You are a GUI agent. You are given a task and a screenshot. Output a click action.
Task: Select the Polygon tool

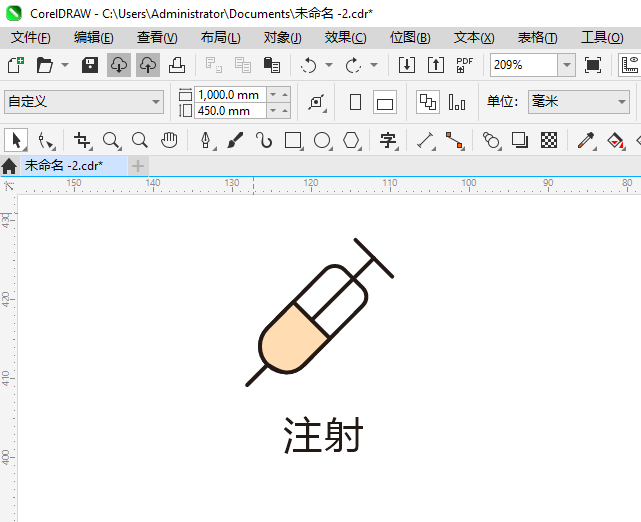point(351,140)
